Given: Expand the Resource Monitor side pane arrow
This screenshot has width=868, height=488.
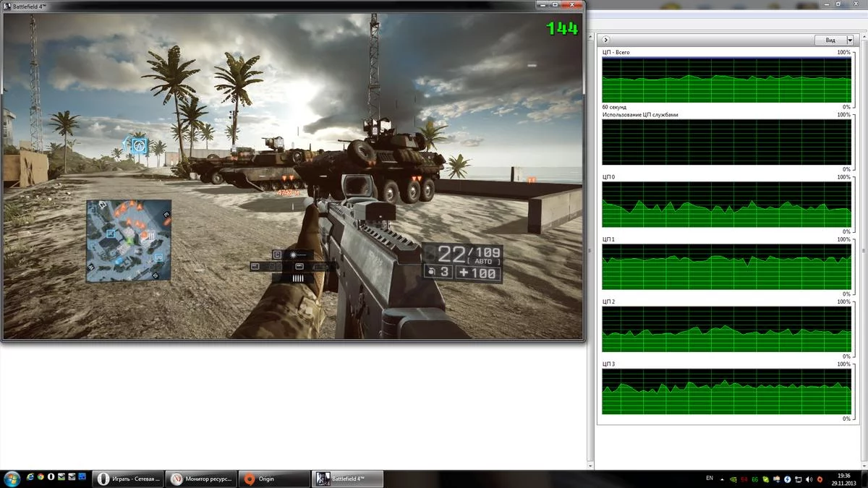Looking at the screenshot, I should (x=606, y=40).
